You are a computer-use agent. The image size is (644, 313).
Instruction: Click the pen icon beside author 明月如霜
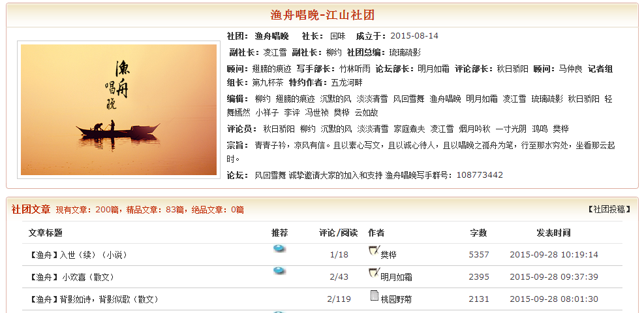(x=374, y=272)
